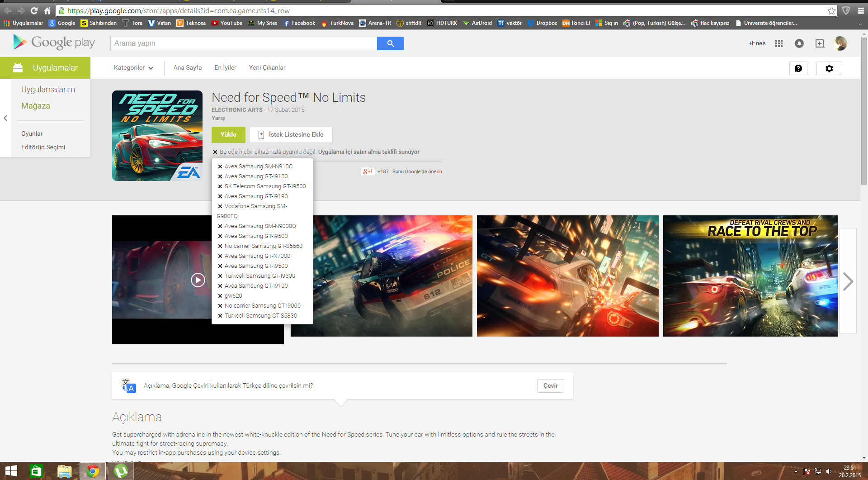Open the Race To The Top screenshot
Screen dimensions: 868x480
pyautogui.click(x=750, y=276)
